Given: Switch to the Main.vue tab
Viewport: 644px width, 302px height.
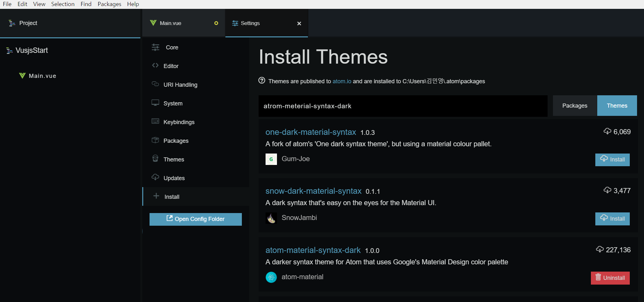Looking at the screenshot, I should tap(184, 23).
